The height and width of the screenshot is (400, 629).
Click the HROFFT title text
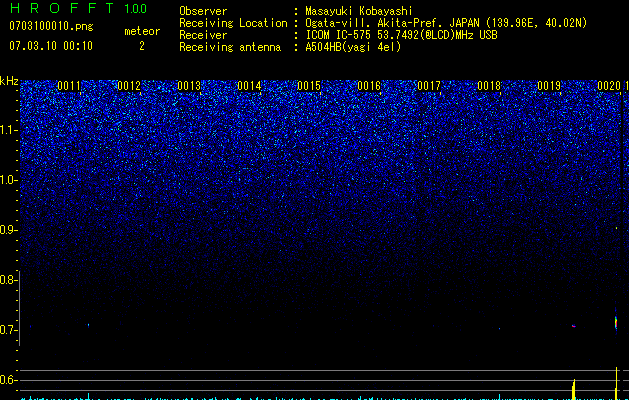[x=62, y=8]
